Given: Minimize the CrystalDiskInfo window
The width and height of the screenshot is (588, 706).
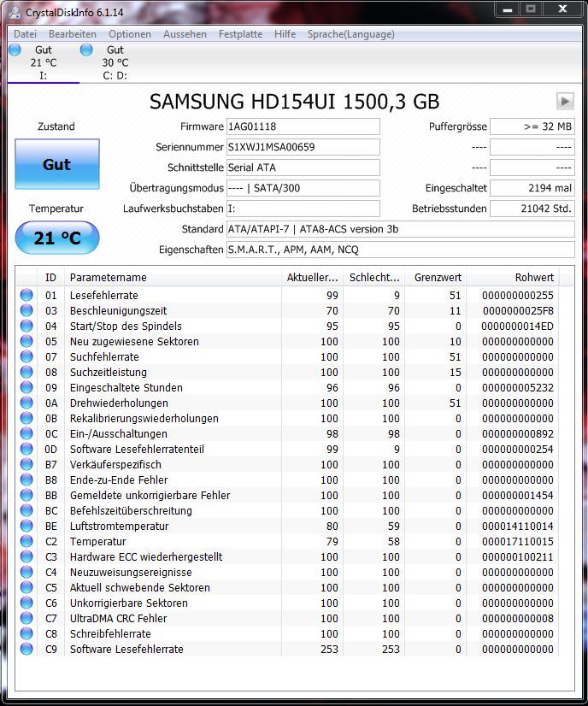Looking at the screenshot, I should click(508, 9).
